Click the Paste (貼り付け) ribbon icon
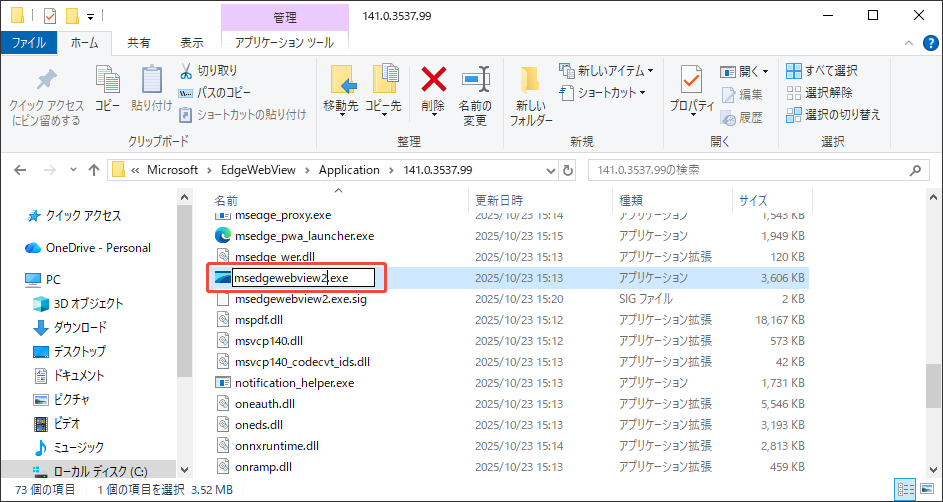 152,80
